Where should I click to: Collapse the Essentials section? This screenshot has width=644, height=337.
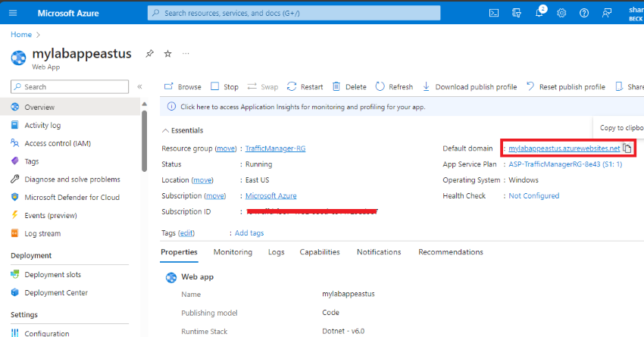pos(183,130)
